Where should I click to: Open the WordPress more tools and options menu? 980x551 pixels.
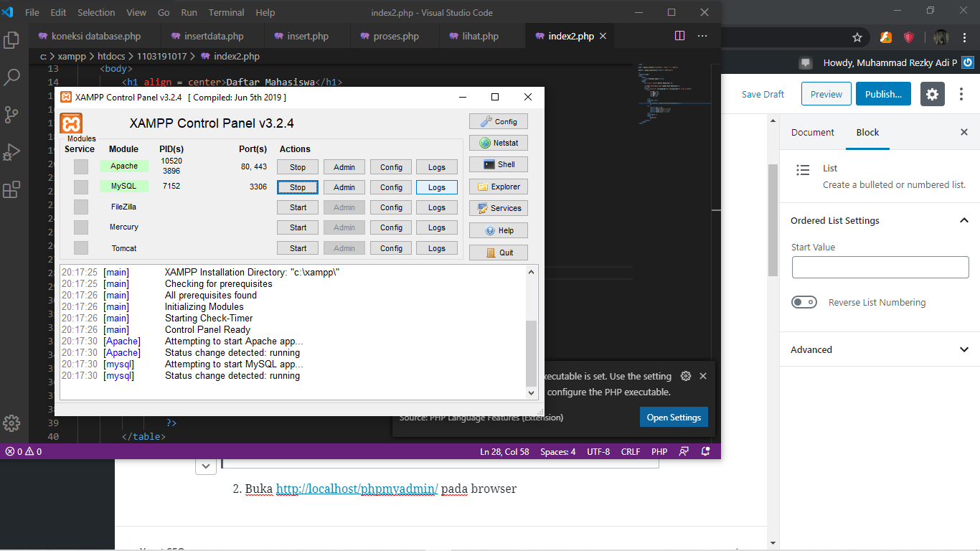tap(962, 94)
